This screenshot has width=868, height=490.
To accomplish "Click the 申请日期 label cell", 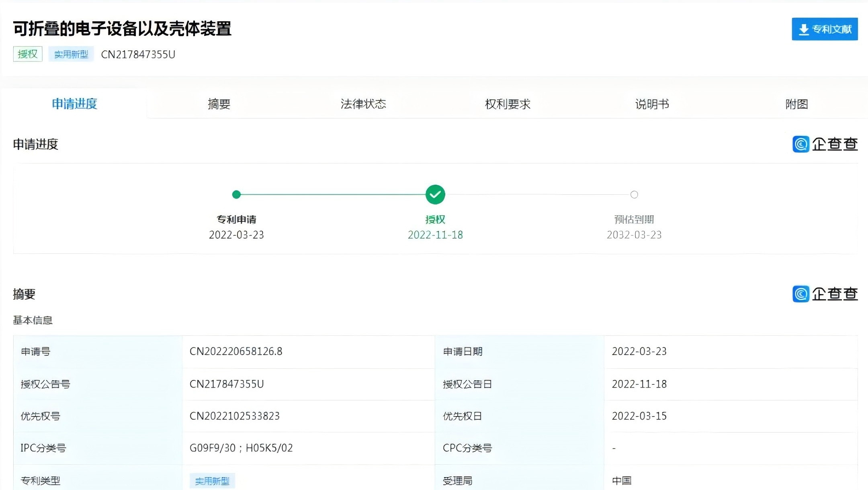I will click(x=520, y=352).
